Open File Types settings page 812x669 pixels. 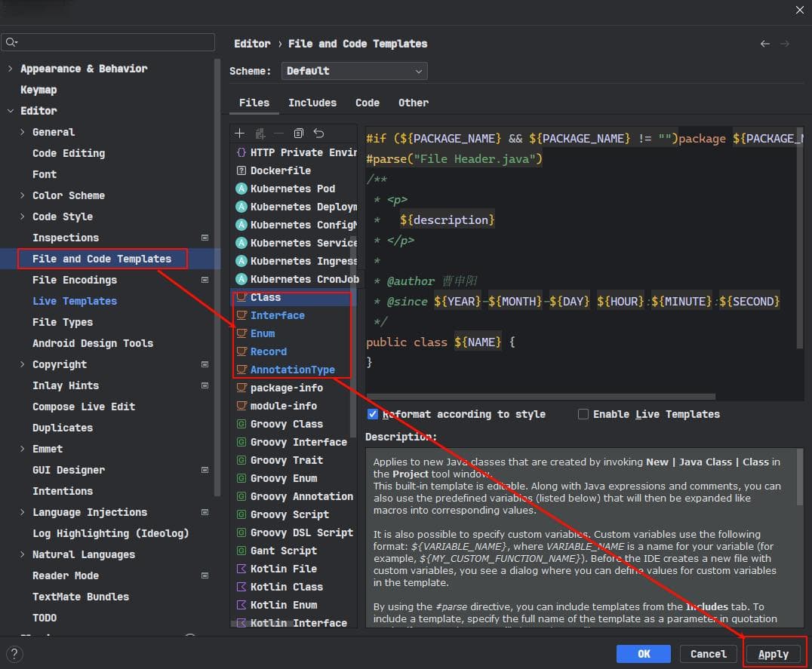tap(63, 322)
